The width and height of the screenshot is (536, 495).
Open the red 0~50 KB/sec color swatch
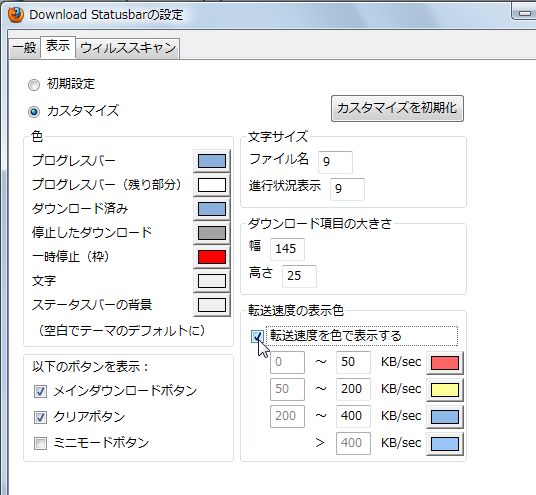coord(445,363)
